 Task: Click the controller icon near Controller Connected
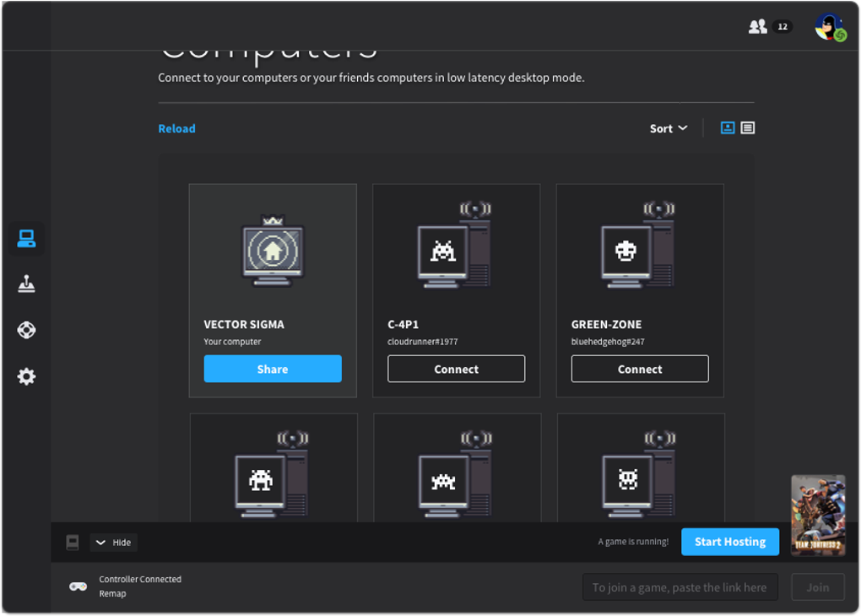(x=77, y=586)
